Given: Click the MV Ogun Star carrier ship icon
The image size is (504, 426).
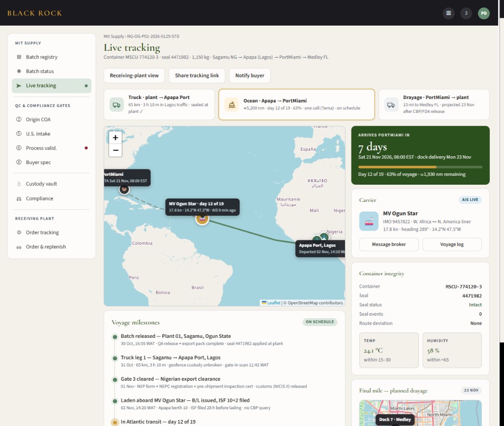Looking at the screenshot, I should click(x=369, y=221).
